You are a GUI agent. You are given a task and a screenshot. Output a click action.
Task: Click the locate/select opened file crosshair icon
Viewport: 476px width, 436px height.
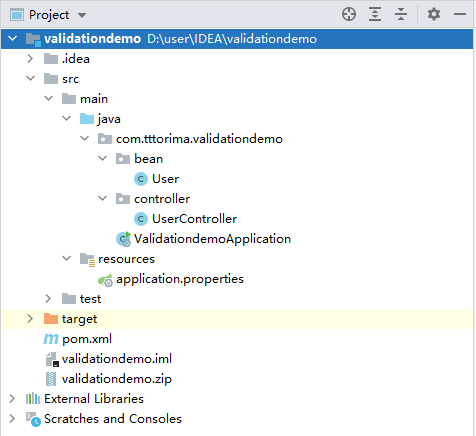click(x=349, y=14)
